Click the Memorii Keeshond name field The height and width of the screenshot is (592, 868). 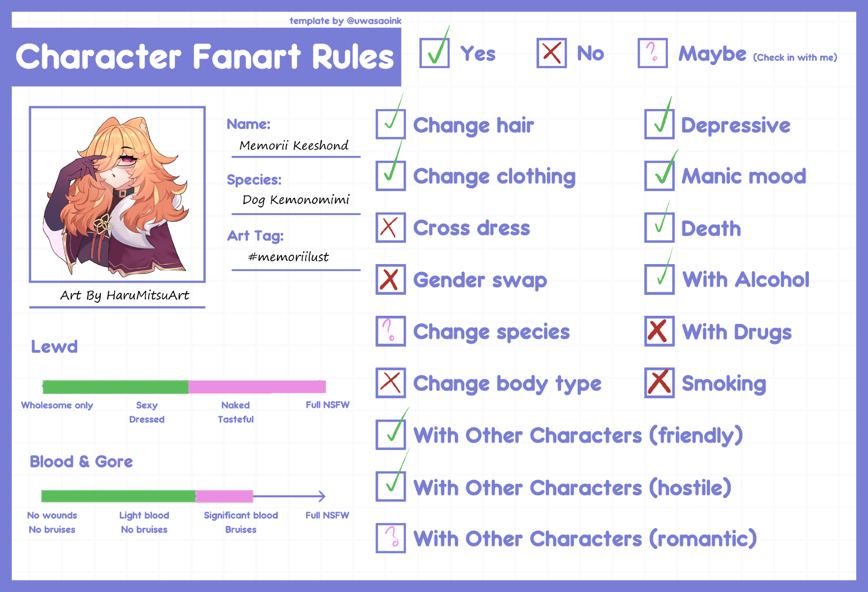(x=294, y=146)
